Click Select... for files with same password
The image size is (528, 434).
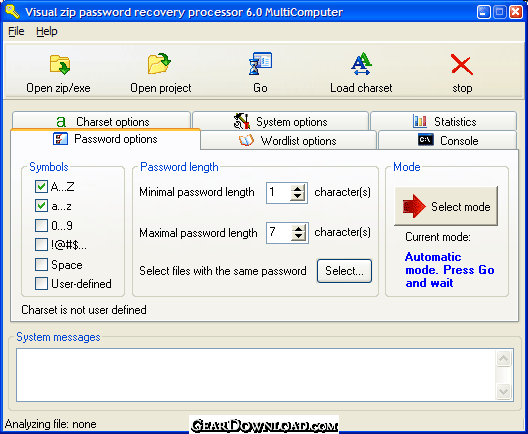[344, 271]
